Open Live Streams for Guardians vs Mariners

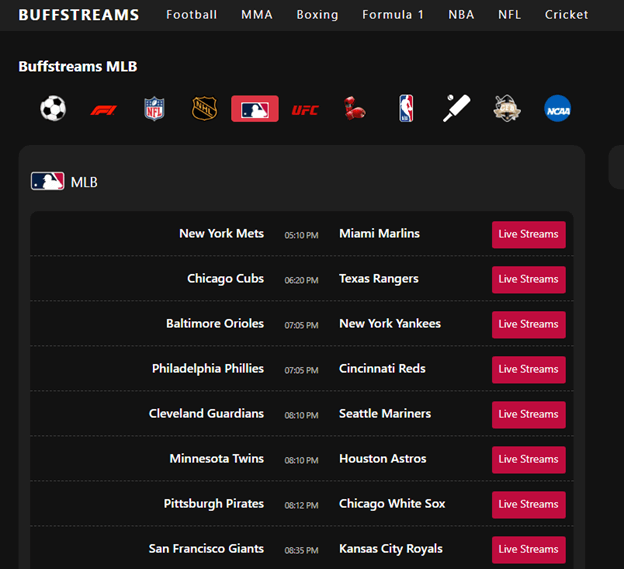(x=528, y=415)
